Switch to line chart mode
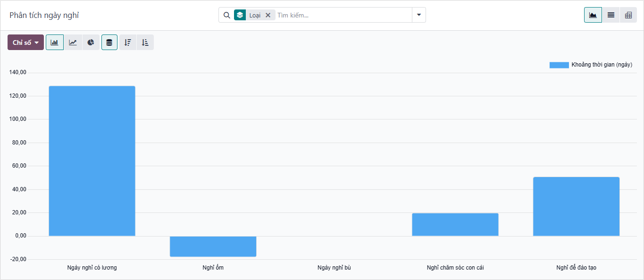 click(73, 42)
